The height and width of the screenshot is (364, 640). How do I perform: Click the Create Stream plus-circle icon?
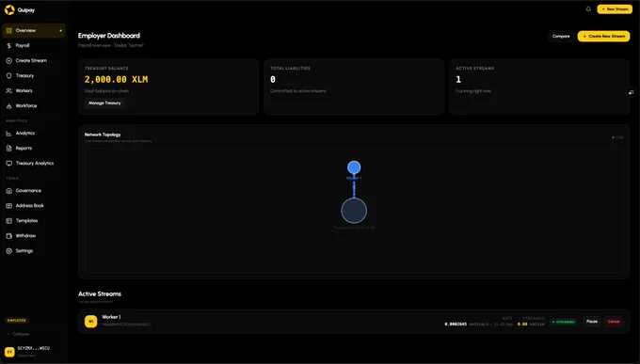tap(9, 61)
